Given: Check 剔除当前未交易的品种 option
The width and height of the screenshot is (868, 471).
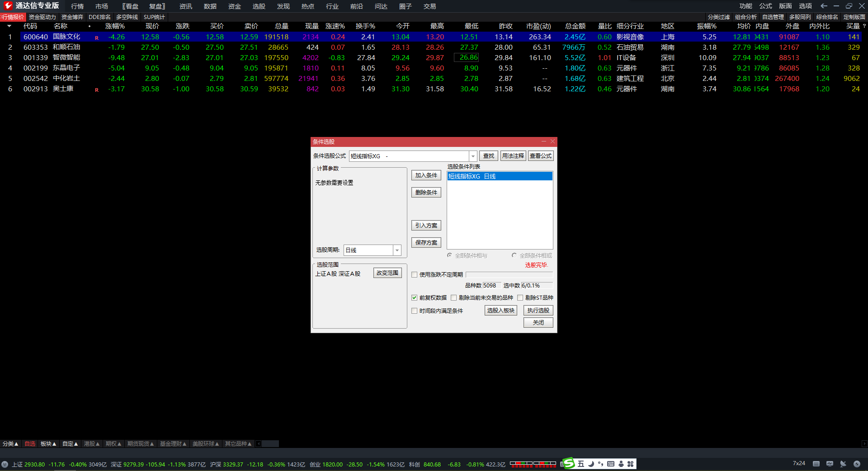Looking at the screenshot, I should click(x=453, y=297).
